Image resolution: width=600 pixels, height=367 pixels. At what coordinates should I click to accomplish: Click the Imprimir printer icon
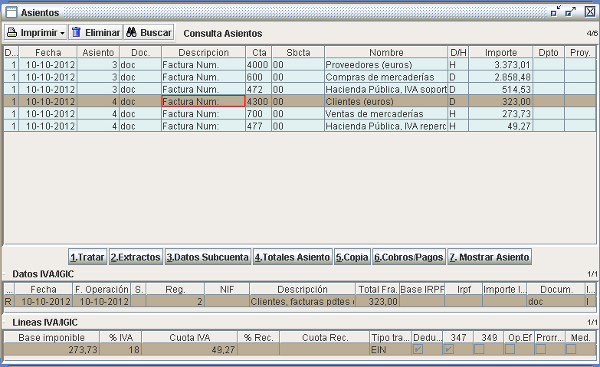(x=12, y=33)
